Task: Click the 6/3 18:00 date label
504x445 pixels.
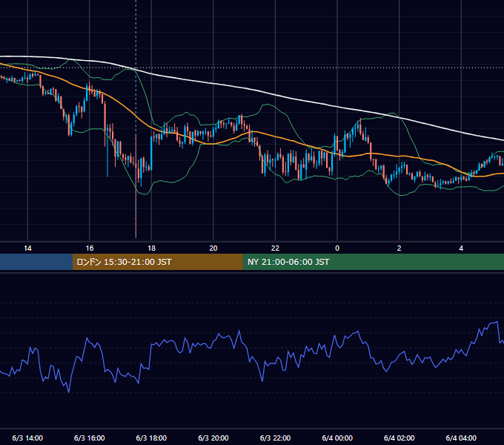Action: pyautogui.click(x=151, y=438)
